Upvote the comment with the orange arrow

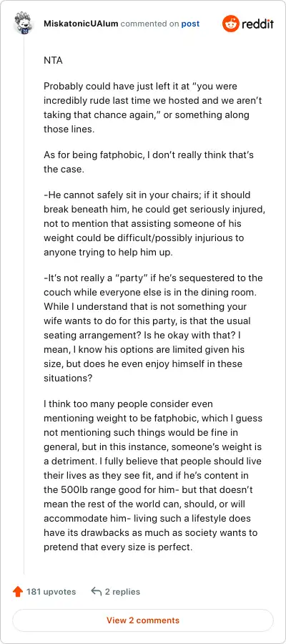click(18, 592)
